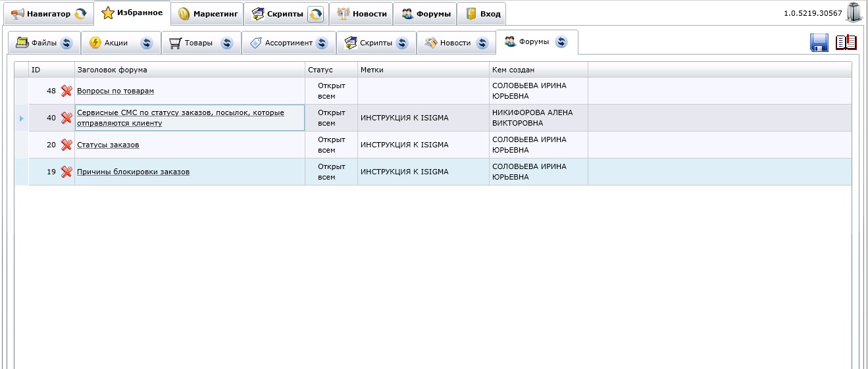Image resolution: width=868 pixels, height=369 pixels.
Task: Select the Товары sub-tab
Action: tap(201, 43)
